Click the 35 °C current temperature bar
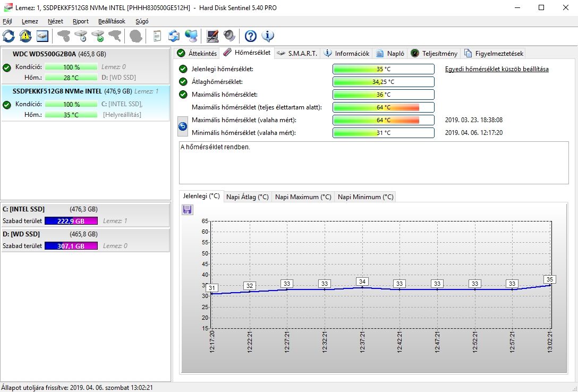Screen dimensions: 578x392 [x=384, y=69]
